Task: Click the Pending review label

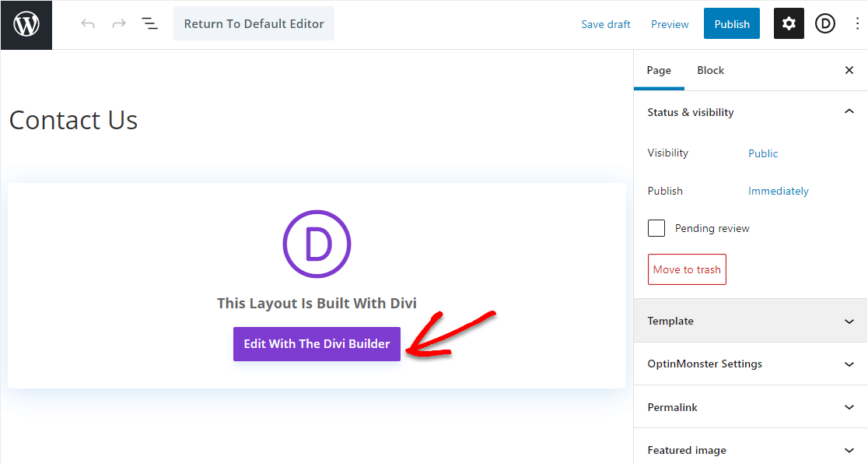Action: click(712, 228)
